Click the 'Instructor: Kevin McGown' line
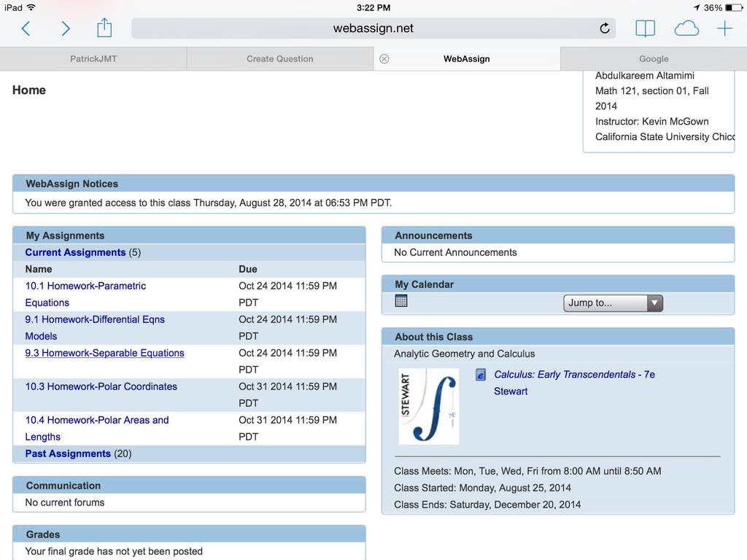This screenshot has height=560, width=747. [x=651, y=122]
